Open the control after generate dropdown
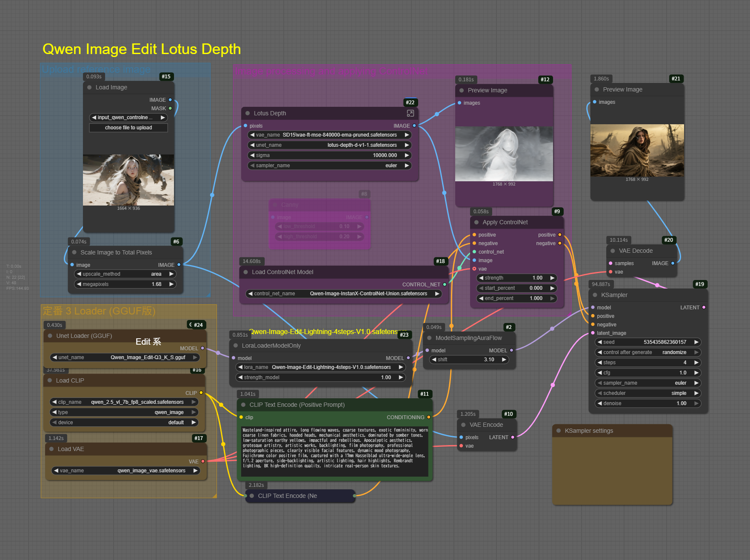Viewport: 750px width, 560px height. 647,352
